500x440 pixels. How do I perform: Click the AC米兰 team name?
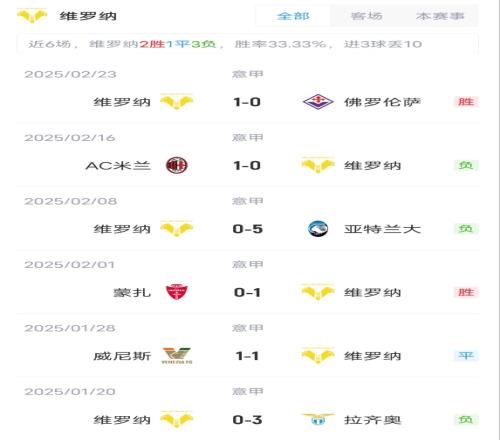pyautogui.click(x=118, y=166)
